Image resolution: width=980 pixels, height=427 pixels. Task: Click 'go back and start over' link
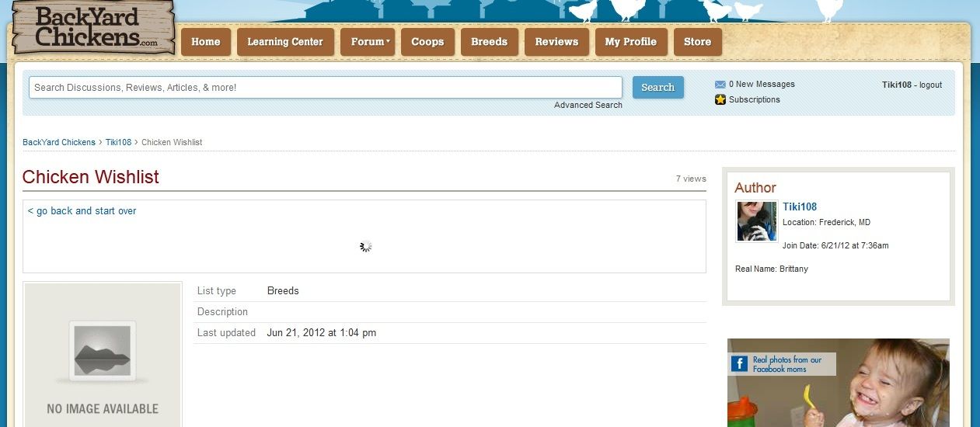click(82, 211)
